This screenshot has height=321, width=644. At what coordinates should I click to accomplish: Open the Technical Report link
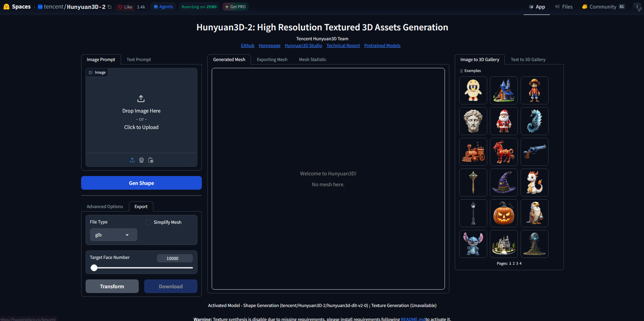click(343, 45)
